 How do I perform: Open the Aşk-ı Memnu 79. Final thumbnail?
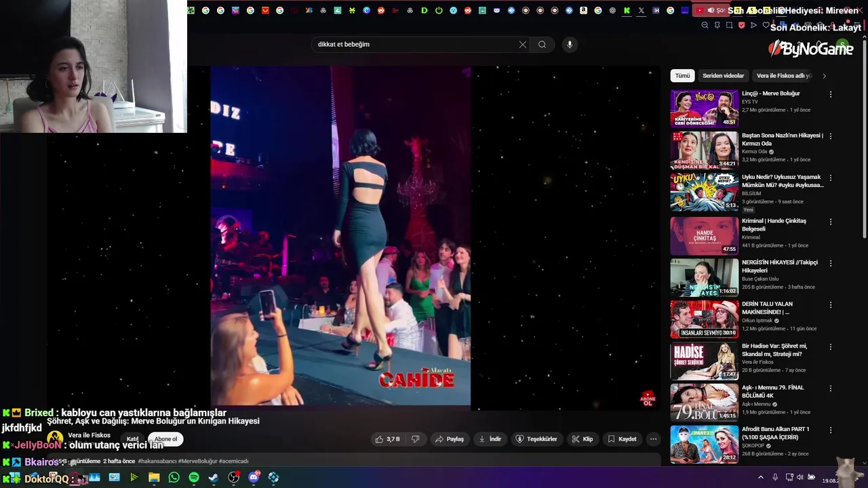coord(704,403)
